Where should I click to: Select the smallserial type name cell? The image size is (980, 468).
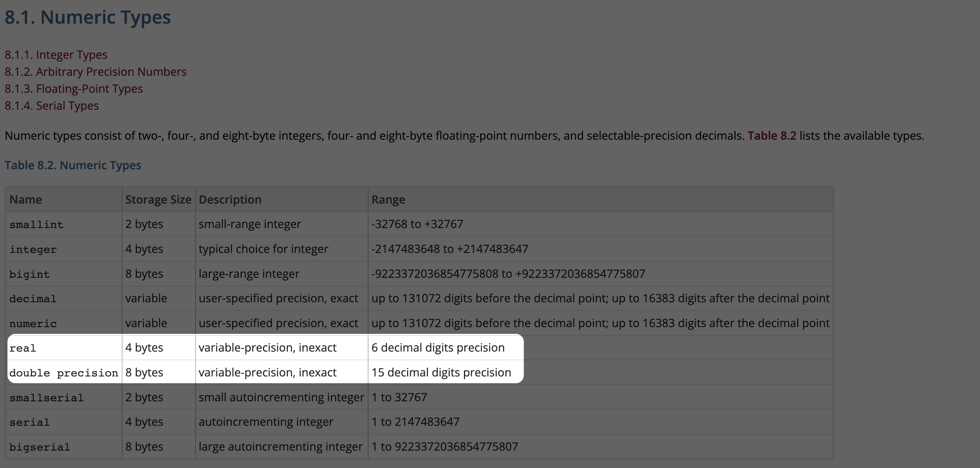[x=64, y=397]
